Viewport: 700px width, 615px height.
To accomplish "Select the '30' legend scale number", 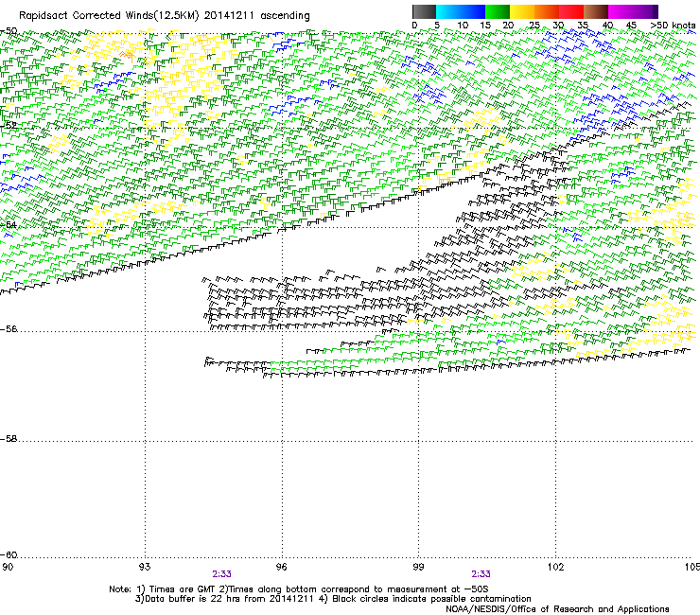I will click(558, 26).
